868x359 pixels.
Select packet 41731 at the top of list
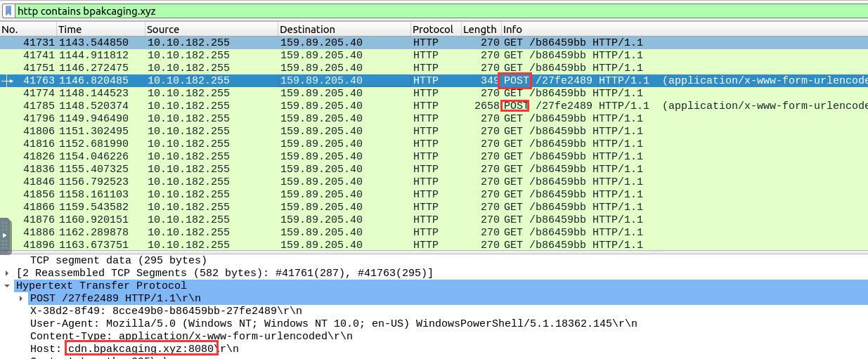click(x=281, y=43)
